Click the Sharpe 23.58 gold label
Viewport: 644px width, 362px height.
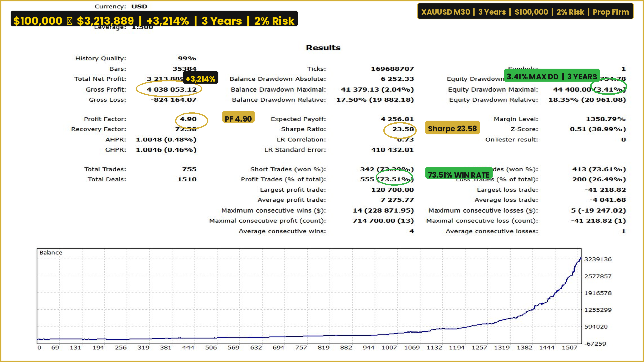coord(452,129)
